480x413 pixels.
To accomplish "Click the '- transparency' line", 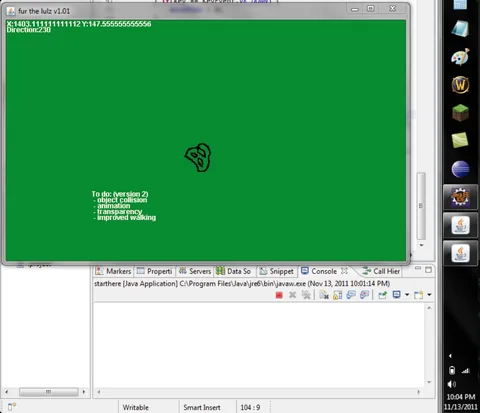I will 118,212.
